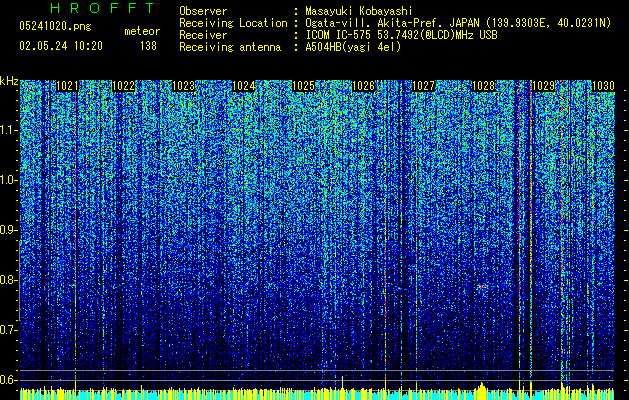Image resolution: width=629 pixels, height=400 pixels.
Task: Click the Receiving antenna label
Action: (230, 47)
